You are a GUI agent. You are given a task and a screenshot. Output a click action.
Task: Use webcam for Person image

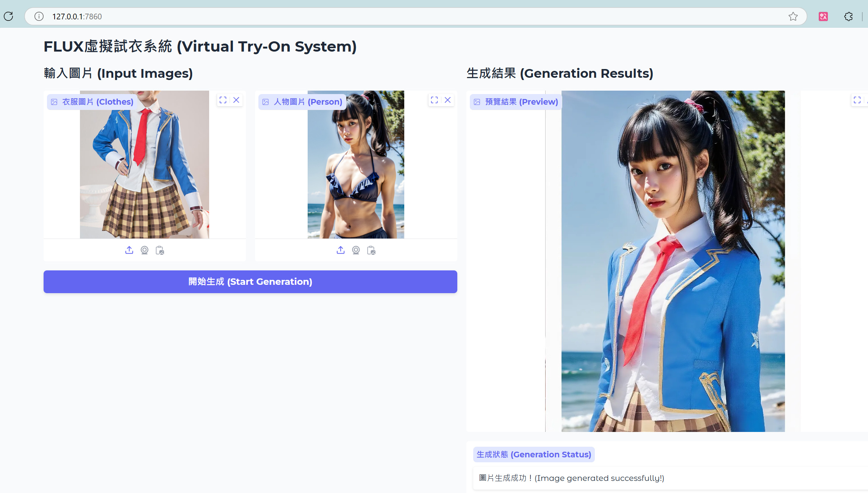point(356,250)
